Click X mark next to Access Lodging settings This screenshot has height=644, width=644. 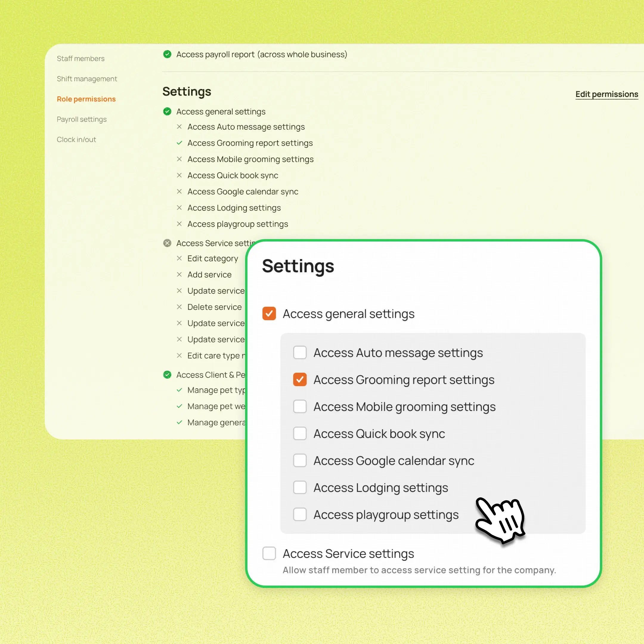(179, 208)
